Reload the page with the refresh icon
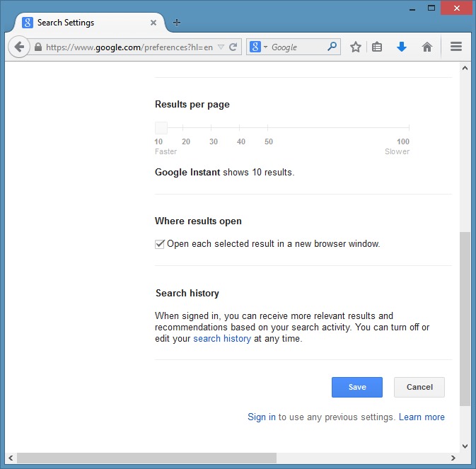This screenshot has width=476, height=469. (x=233, y=47)
